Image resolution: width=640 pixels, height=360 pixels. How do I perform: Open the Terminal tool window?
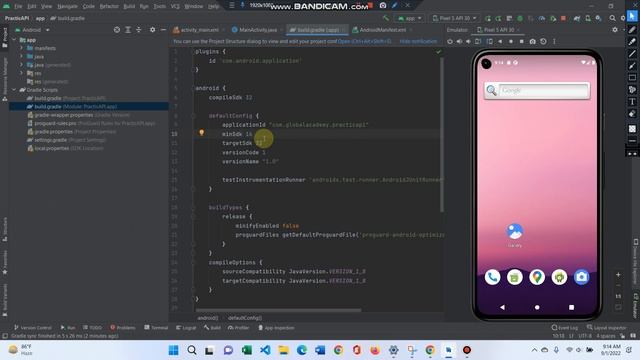[156, 328]
